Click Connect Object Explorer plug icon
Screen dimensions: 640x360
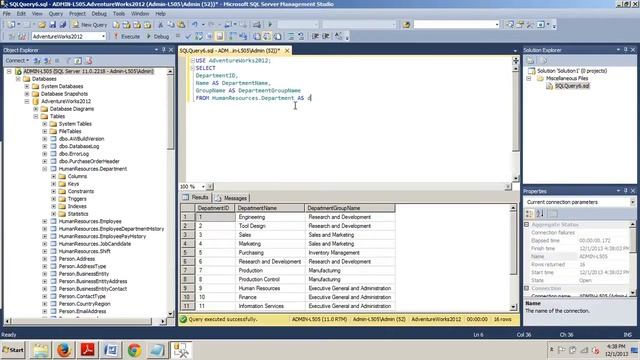coord(37,61)
